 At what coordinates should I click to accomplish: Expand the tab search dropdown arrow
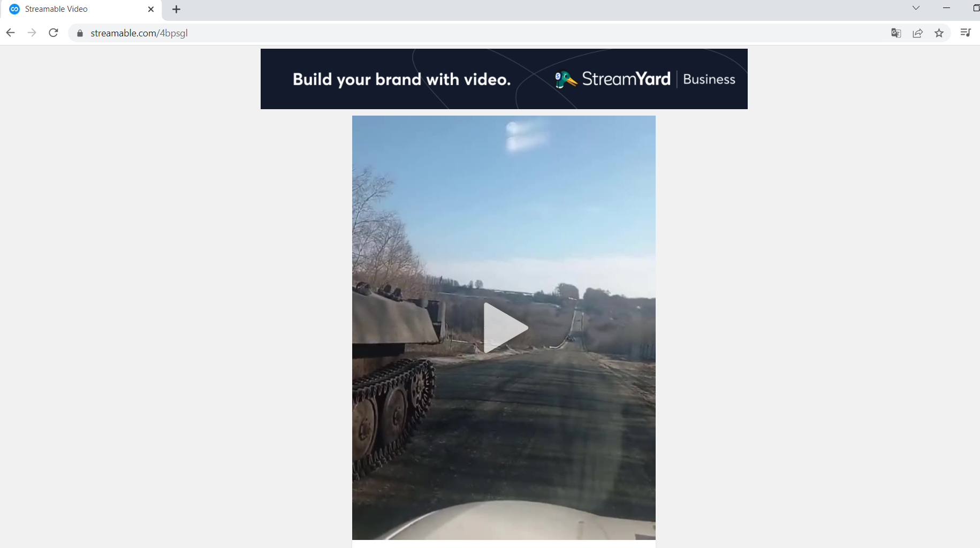(x=916, y=8)
